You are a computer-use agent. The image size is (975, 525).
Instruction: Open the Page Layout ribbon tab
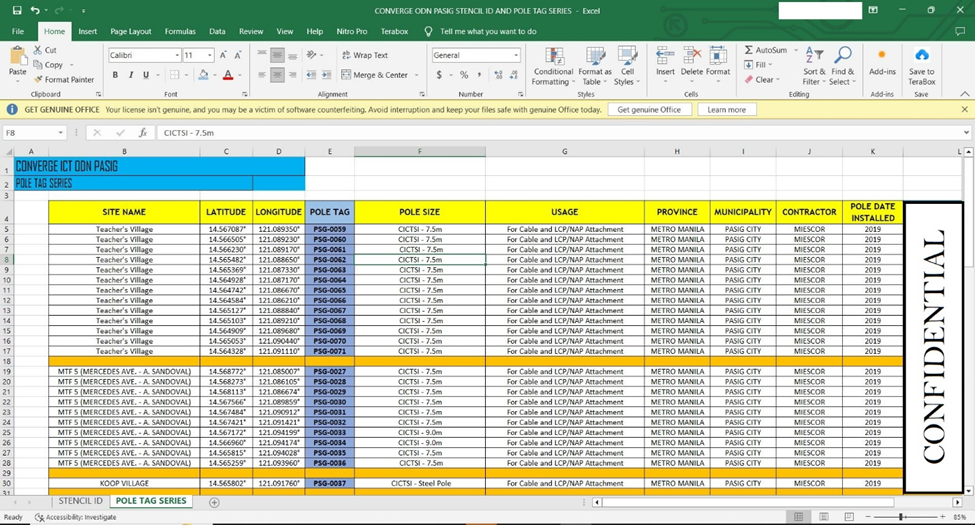(x=131, y=31)
